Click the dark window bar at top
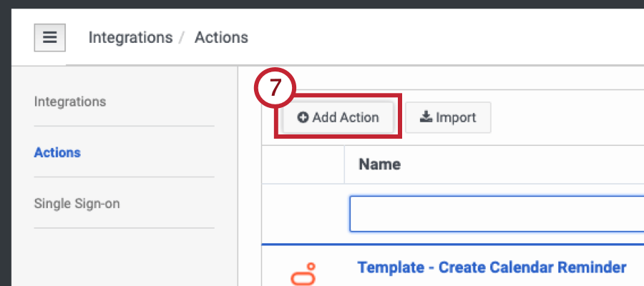Image resolution: width=644 pixels, height=286 pixels. click(322, 4)
